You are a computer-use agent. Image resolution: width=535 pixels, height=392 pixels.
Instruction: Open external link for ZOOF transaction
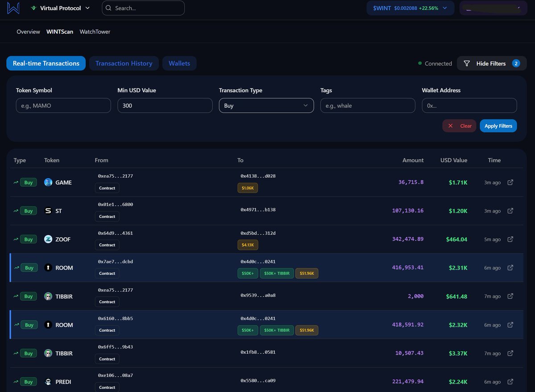click(x=510, y=239)
